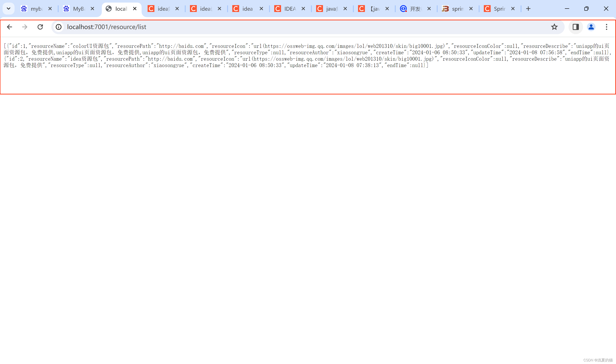
Task: Reload the current page
Action: (x=40, y=27)
